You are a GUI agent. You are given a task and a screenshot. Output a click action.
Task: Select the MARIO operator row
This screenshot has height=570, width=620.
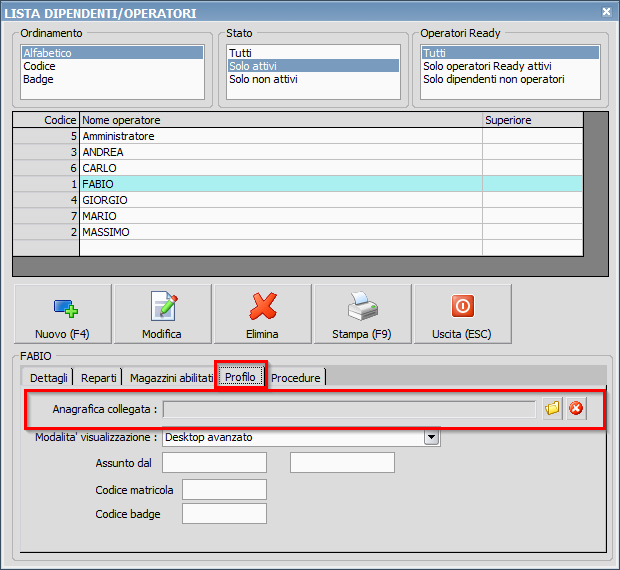pos(298,216)
